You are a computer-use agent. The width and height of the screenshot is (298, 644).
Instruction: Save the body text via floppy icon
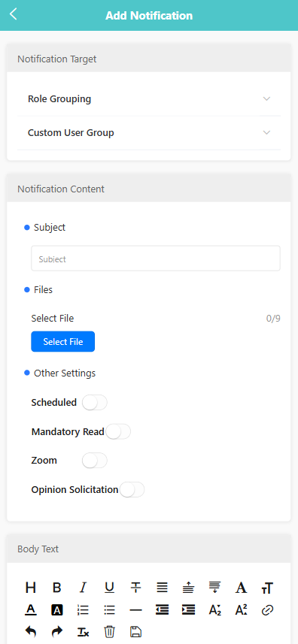[x=135, y=632]
